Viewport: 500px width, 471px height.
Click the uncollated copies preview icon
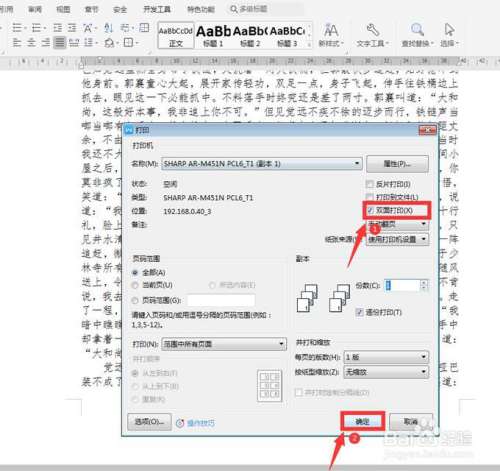pyautogui.click(x=307, y=297)
